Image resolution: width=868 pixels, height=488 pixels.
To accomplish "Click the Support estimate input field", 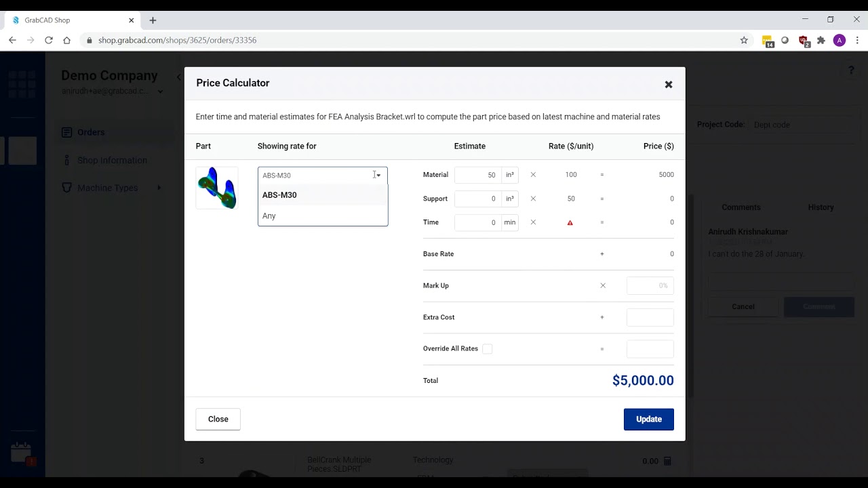I will click(x=478, y=199).
